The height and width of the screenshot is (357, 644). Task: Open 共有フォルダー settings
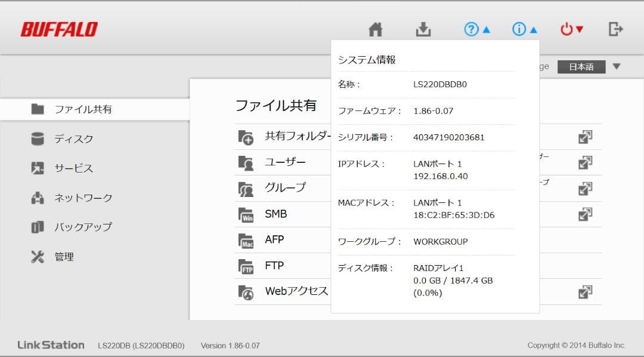[x=298, y=136]
